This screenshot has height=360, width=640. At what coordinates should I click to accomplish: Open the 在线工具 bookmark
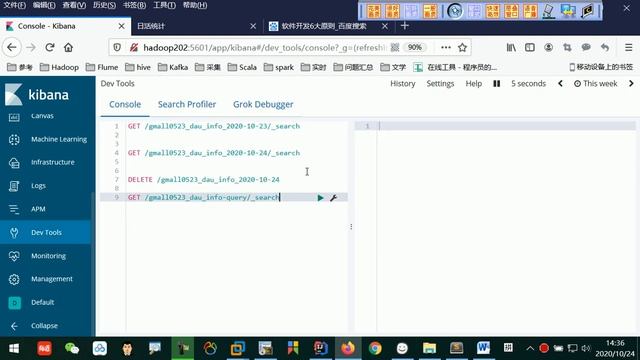[x=455, y=67]
